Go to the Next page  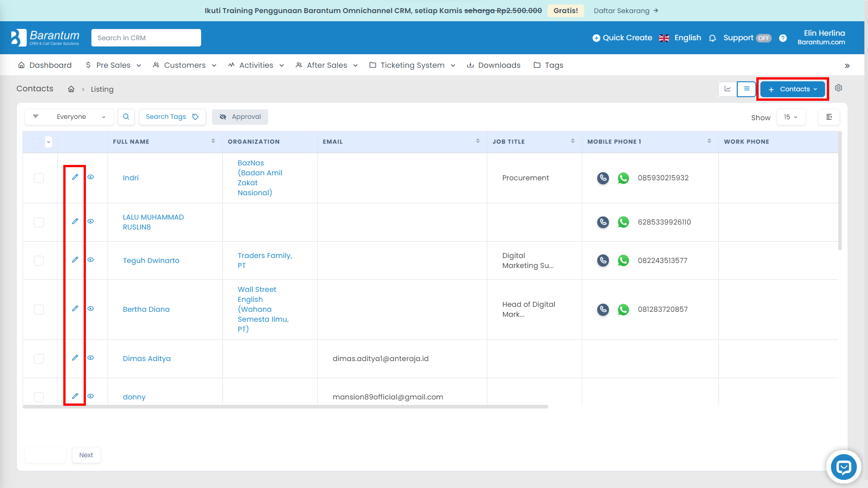click(x=86, y=455)
